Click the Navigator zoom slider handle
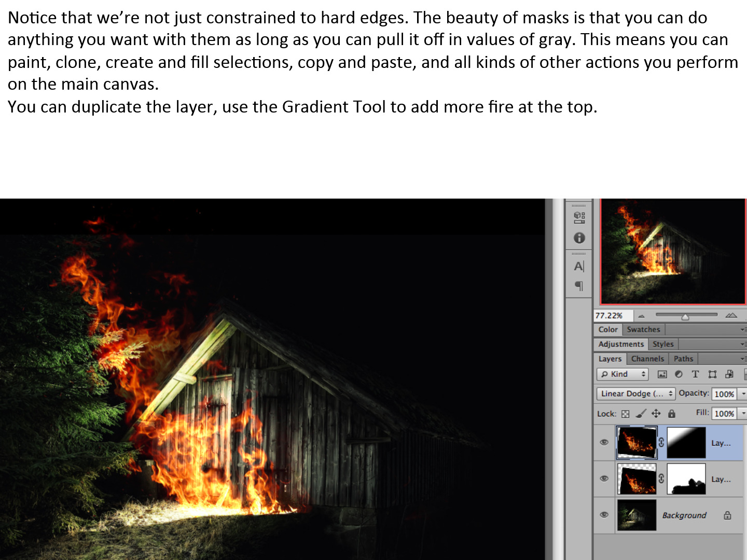This screenshot has height=560, width=747. 685,316
